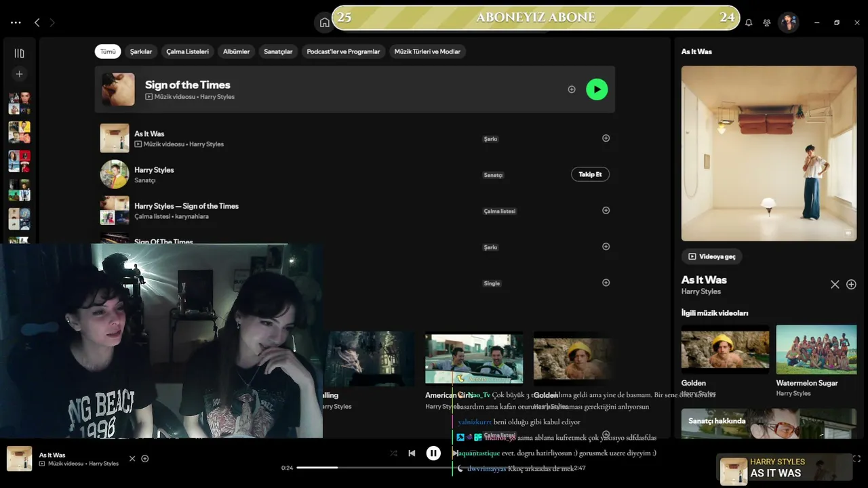Open the profile avatar menu
Viewport: 868px width, 488px height.
[x=788, y=22]
